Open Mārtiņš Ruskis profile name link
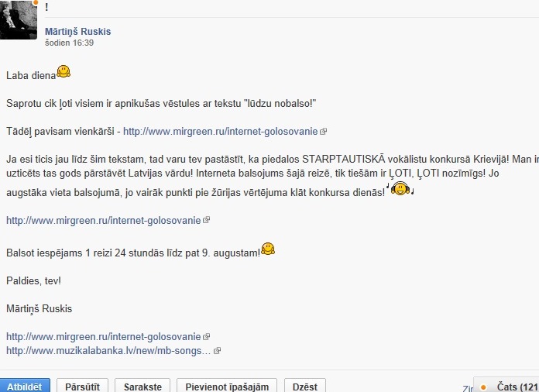 pos(77,31)
